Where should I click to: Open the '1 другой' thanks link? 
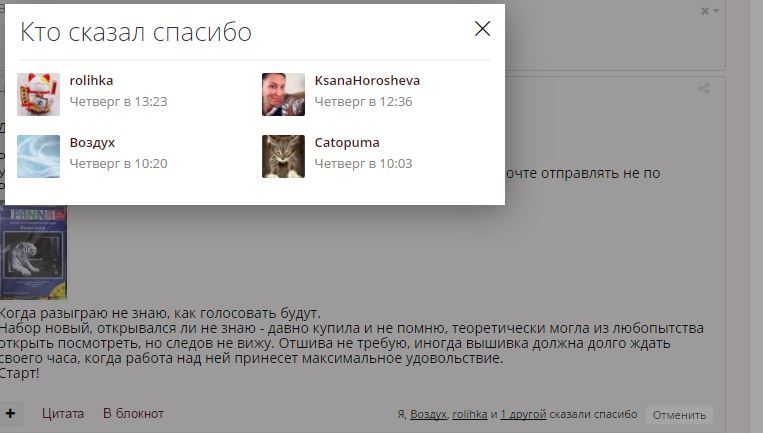523,414
